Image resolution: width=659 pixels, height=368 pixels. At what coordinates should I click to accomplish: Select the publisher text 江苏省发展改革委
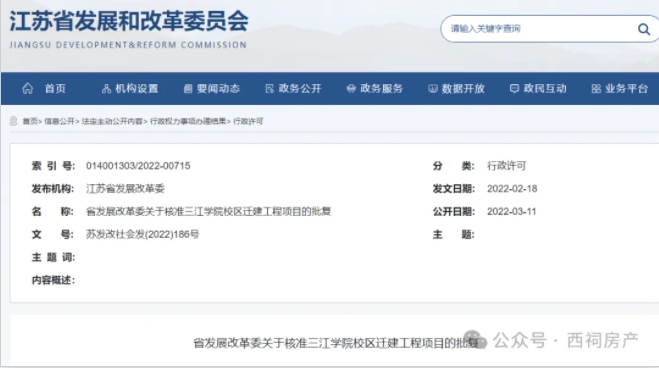click(x=125, y=189)
